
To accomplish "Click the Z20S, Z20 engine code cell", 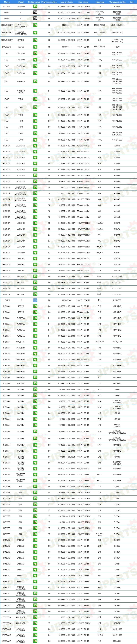I will click(x=117, y=342).
